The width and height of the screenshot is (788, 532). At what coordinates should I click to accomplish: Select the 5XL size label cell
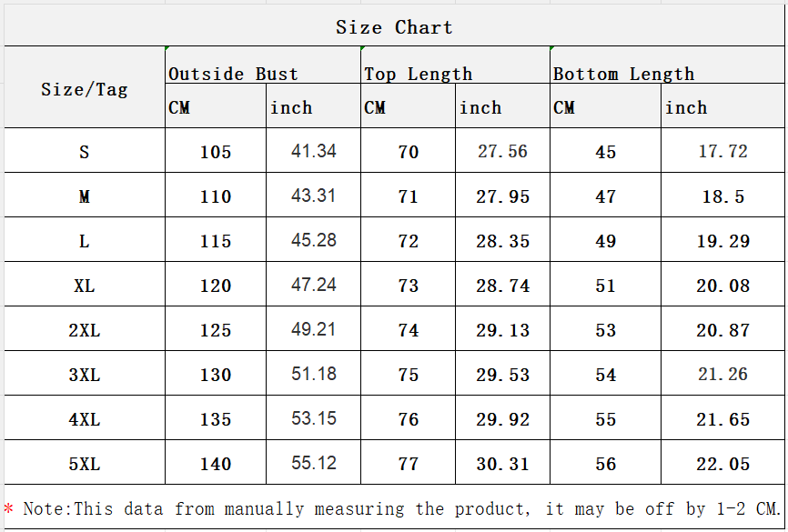click(85, 463)
